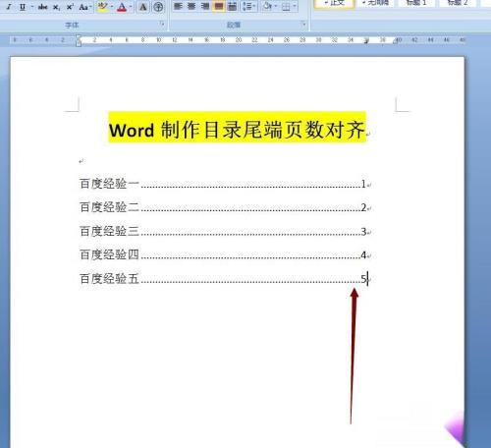This screenshot has height=448, width=491.
Task: Apply paragraph shading fill
Action: click(267, 6)
